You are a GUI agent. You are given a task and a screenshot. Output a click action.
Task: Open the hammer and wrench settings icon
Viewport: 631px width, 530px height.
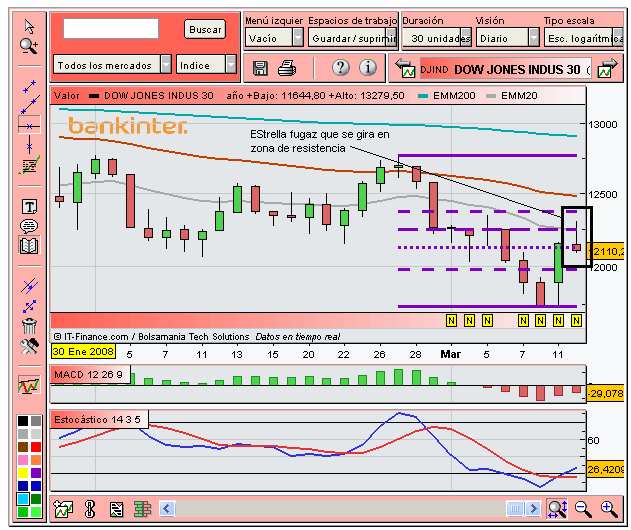(29, 346)
